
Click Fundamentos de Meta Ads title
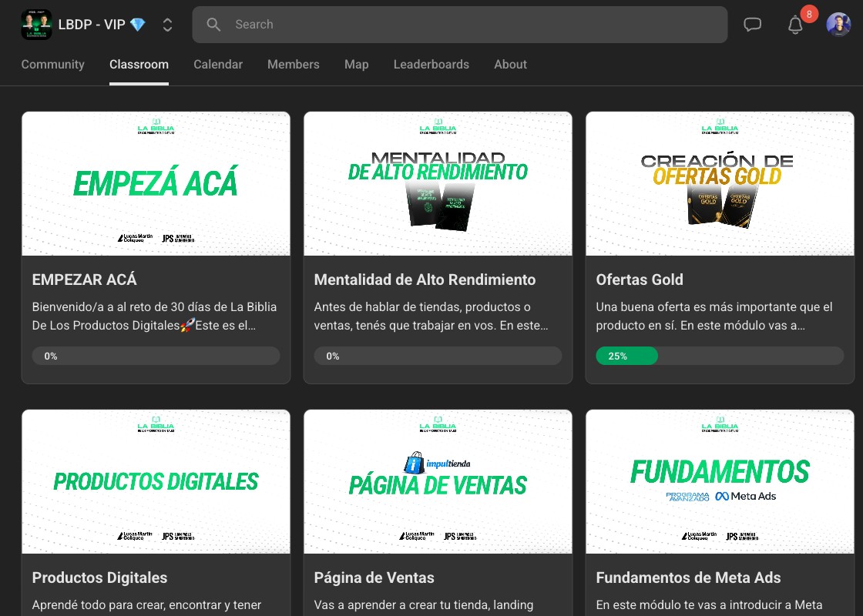(x=689, y=577)
